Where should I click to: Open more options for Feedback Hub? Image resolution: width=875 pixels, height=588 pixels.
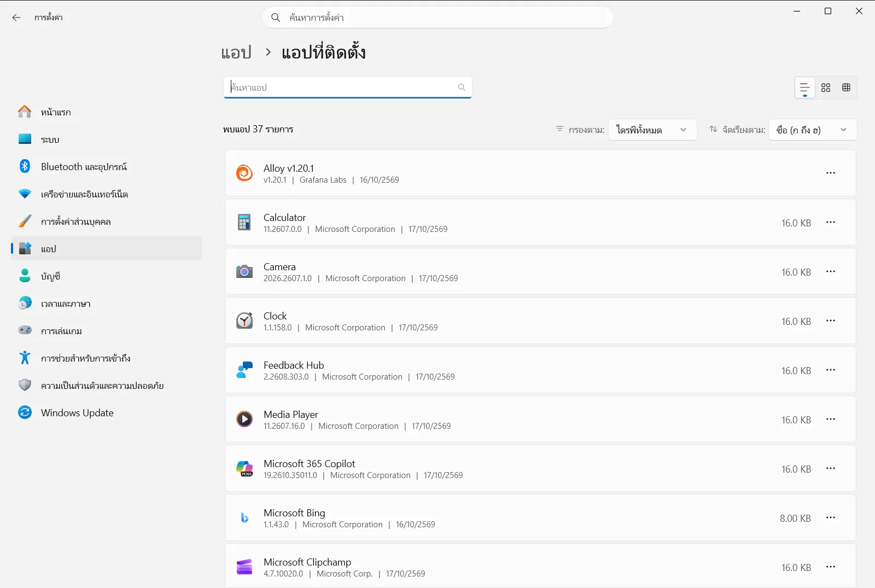(831, 370)
